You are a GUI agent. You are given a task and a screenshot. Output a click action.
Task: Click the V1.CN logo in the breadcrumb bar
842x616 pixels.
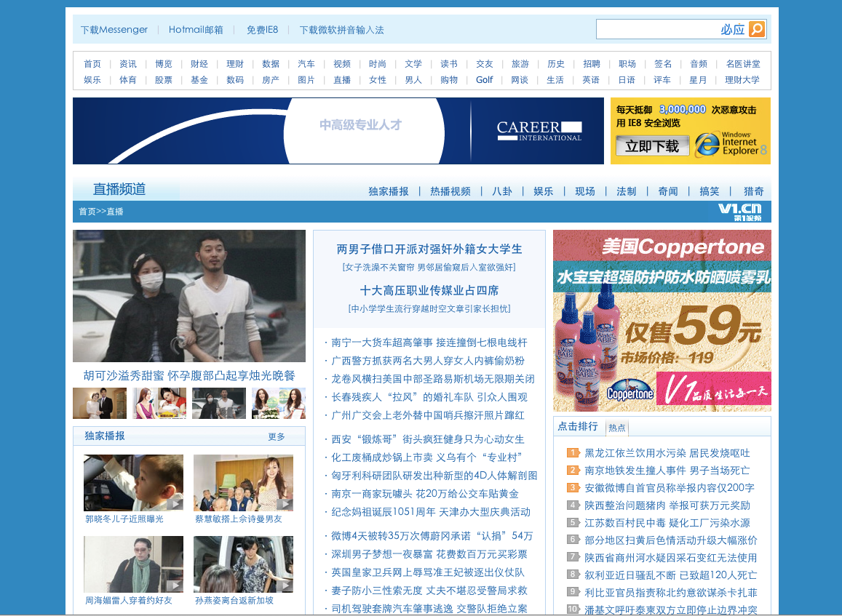tap(739, 212)
